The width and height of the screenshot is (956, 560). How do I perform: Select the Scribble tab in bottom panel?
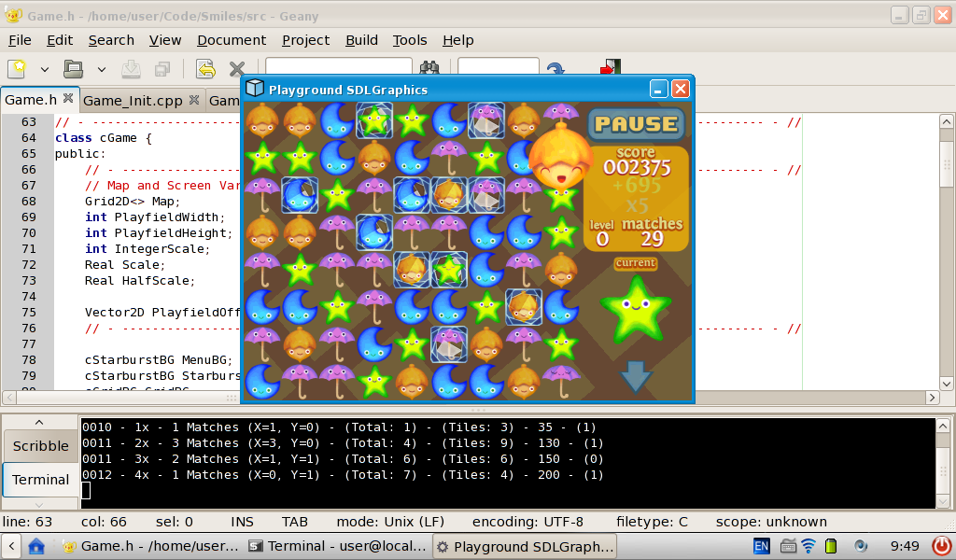click(x=40, y=446)
